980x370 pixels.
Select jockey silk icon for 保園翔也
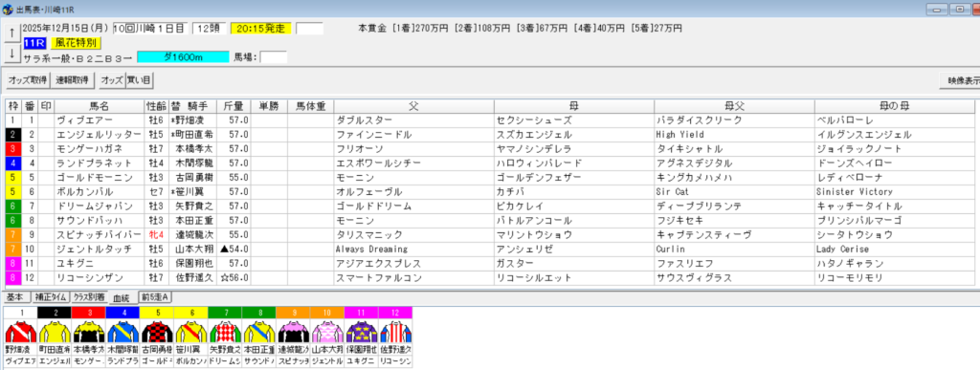(361, 332)
